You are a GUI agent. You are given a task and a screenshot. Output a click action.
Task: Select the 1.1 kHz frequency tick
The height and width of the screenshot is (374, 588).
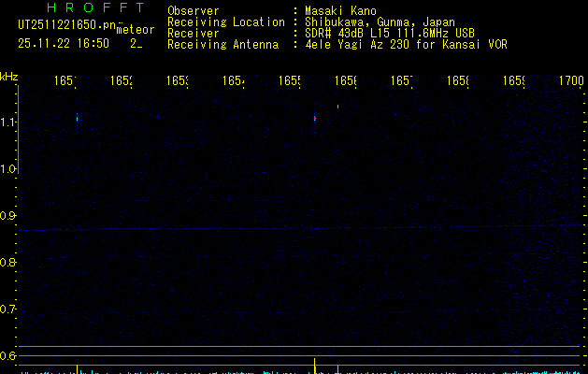tap(9, 122)
